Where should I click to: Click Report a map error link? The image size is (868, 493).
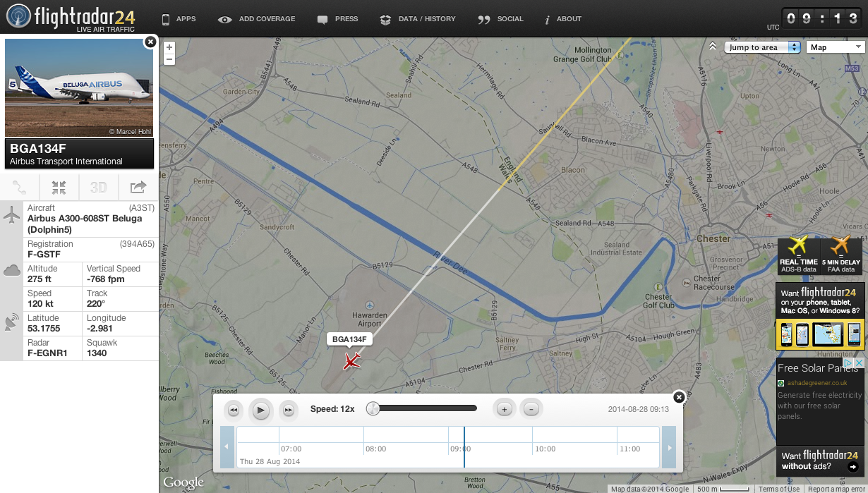[x=836, y=489]
